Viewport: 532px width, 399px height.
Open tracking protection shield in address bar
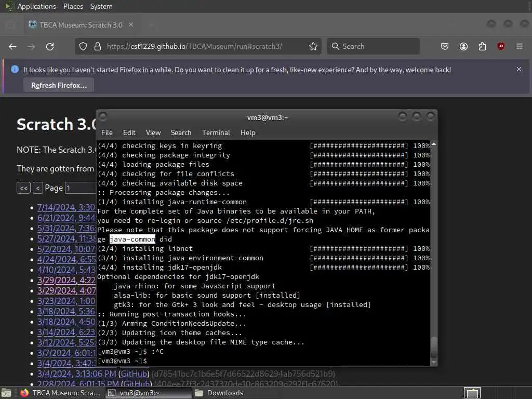(83, 46)
